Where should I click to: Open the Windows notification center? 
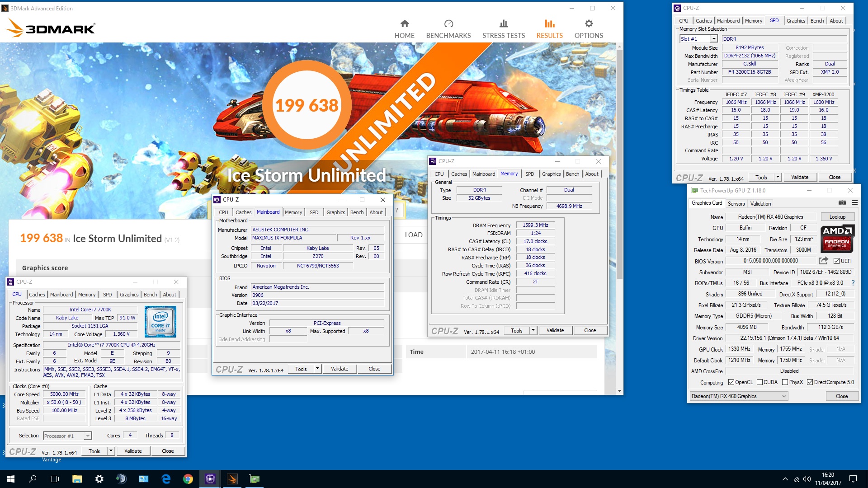coord(853,479)
